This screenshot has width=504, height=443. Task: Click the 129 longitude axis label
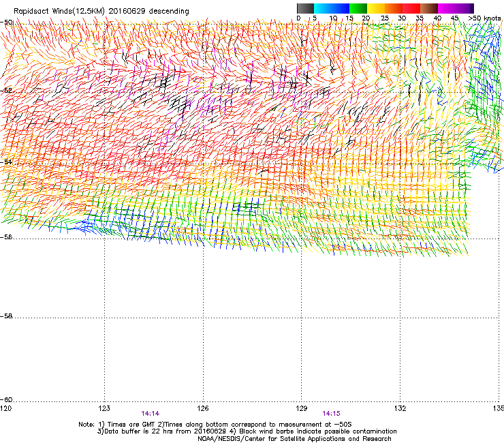pos(302,408)
